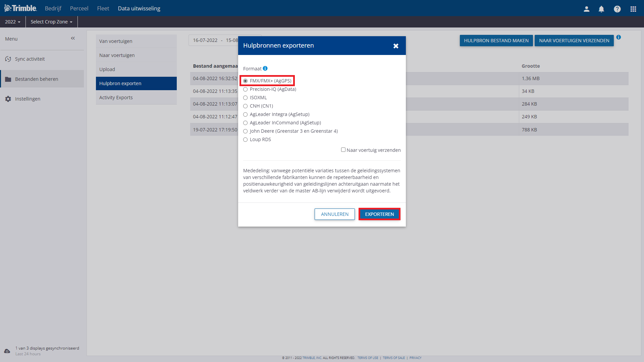Click the Annuleren button
This screenshot has width=644, height=362.
[x=334, y=214]
